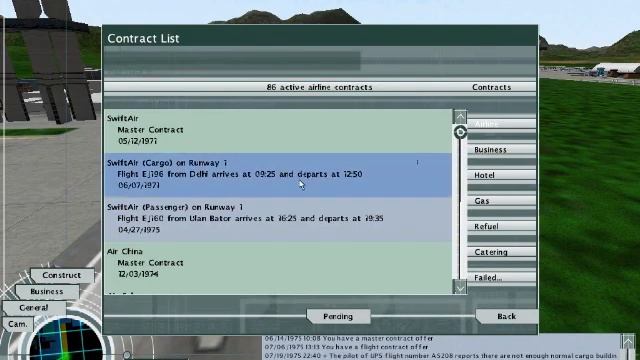Click the flight contract offer message
Image resolution: width=640 pixels, height=360 pixels.
pos(347,347)
